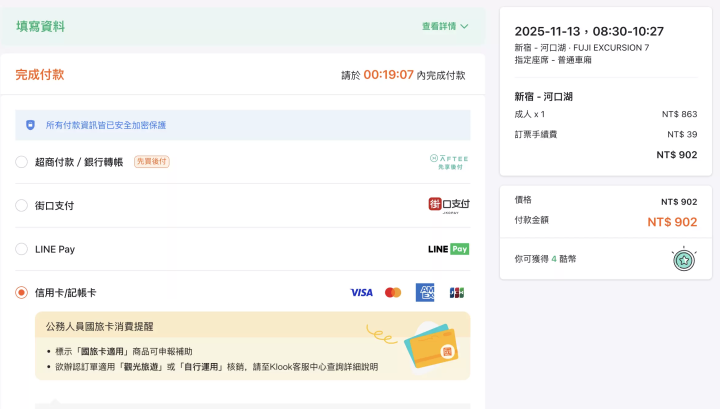Click the 國旅卡 card illustration
Screen dimensions: 720x409
pos(431,347)
